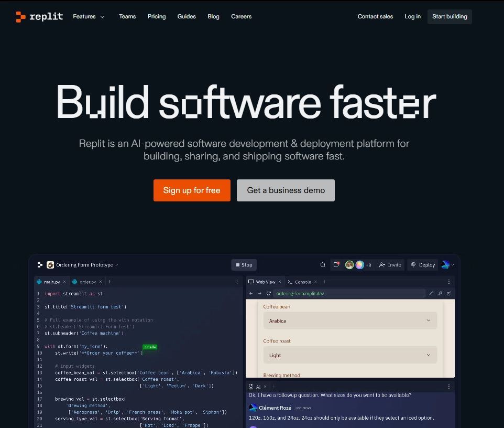Open the Coffee roast Light dropdown

pos(350,355)
